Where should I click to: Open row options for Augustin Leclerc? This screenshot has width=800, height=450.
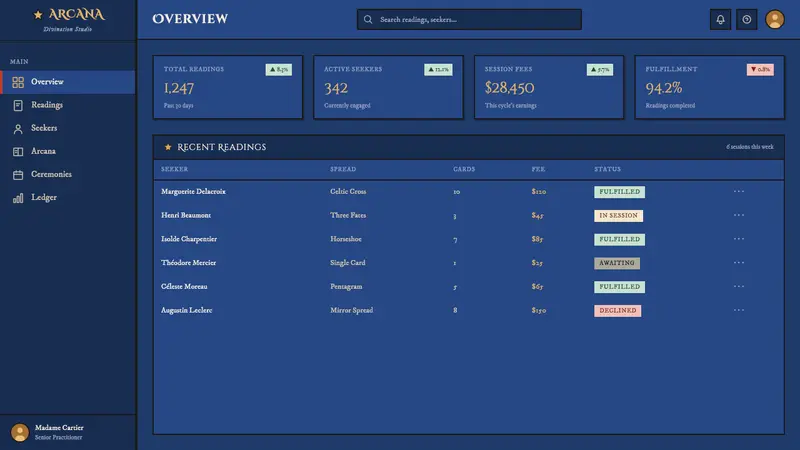(739, 310)
